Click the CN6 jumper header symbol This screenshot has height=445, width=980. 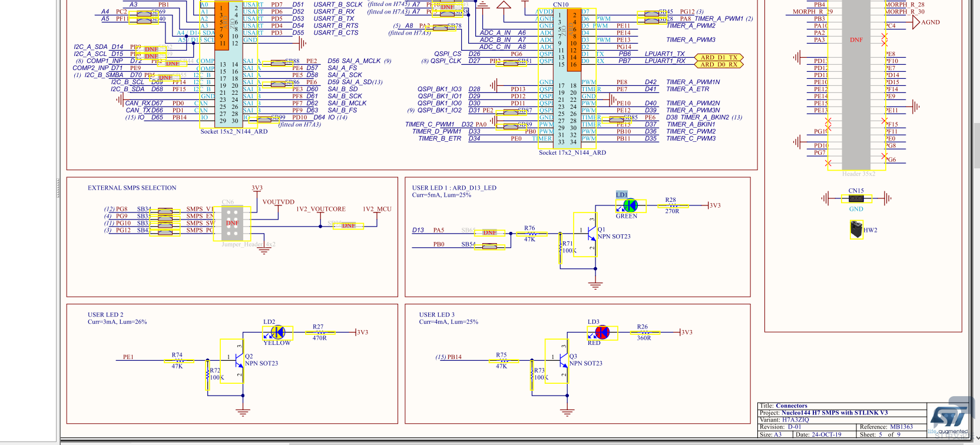point(233,223)
